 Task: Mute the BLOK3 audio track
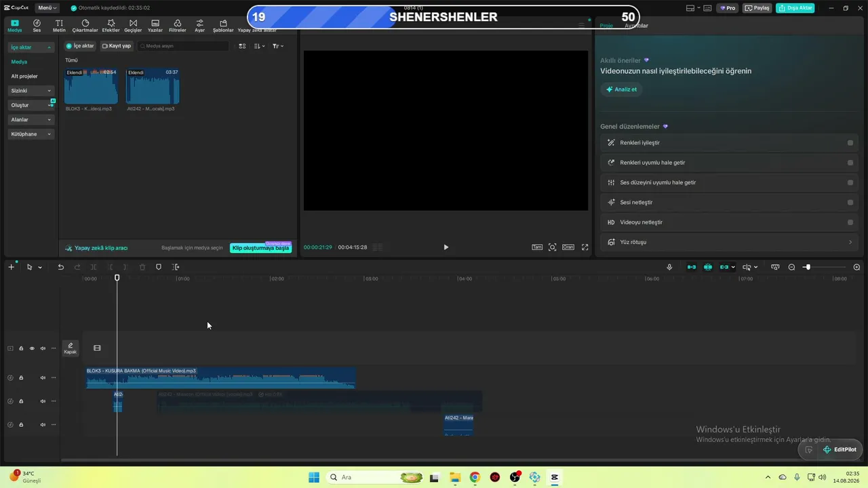(x=43, y=378)
